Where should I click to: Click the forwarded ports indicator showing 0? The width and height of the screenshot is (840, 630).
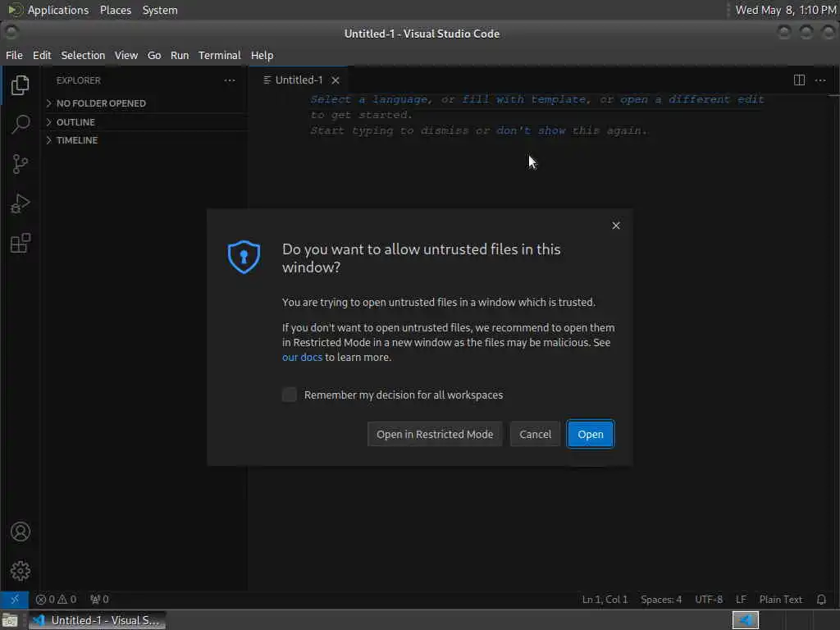(x=99, y=599)
